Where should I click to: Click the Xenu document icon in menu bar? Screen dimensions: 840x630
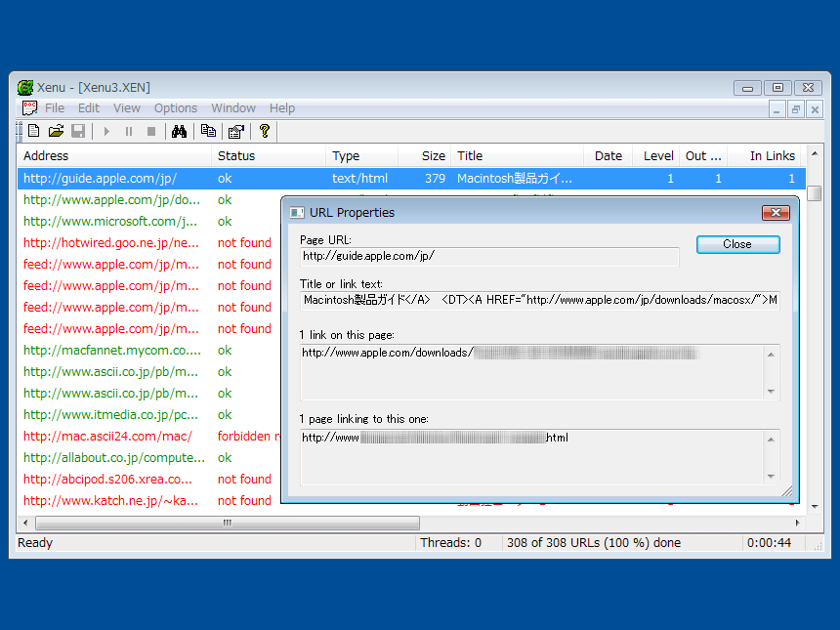point(29,108)
